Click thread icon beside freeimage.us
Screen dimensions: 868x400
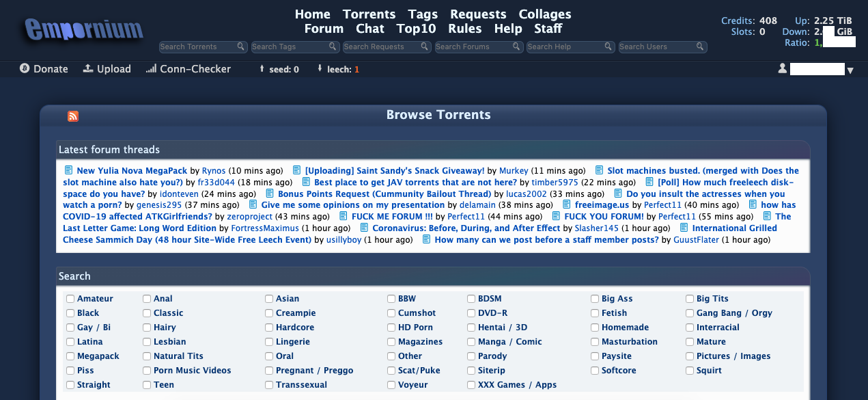click(x=567, y=204)
